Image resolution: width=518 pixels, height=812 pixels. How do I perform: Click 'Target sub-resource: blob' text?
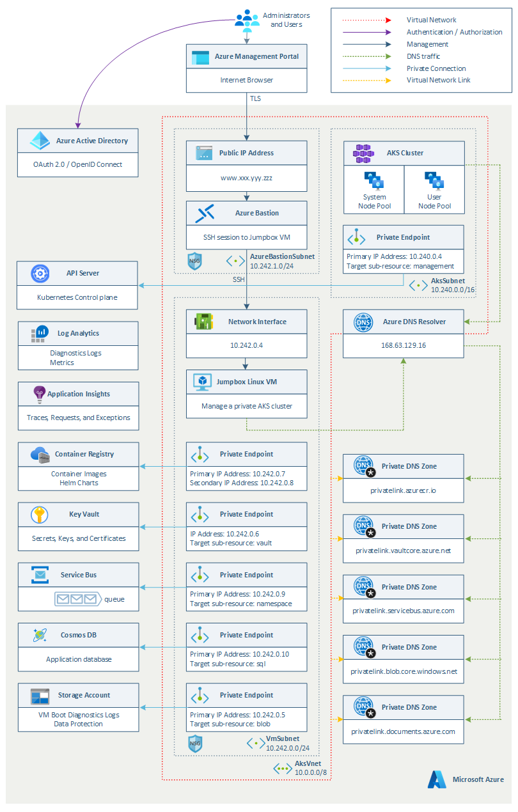click(230, 724)
